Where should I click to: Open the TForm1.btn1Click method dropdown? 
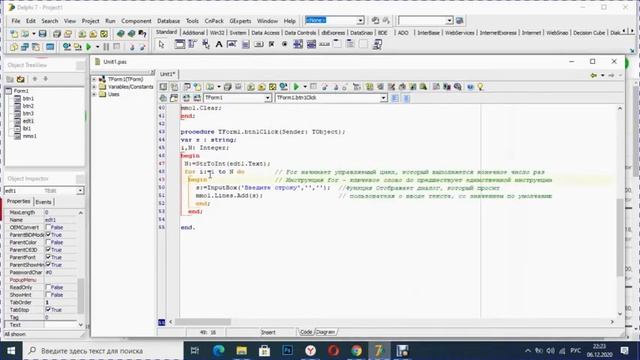coord(383,98)
